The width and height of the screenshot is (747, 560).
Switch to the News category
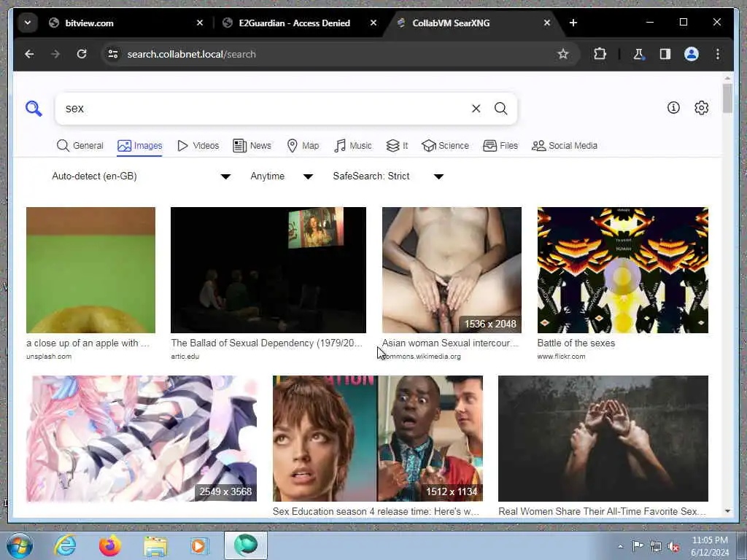[x=252, y=146]
